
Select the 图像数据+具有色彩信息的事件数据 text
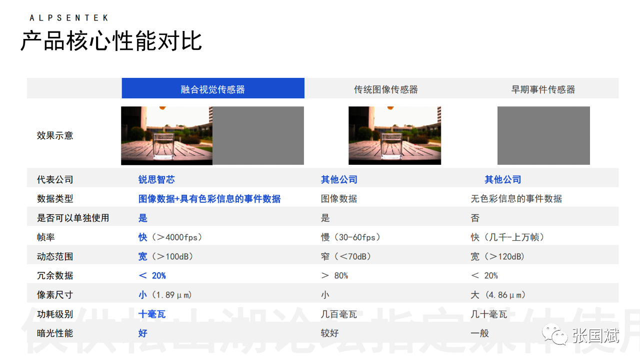209,199
